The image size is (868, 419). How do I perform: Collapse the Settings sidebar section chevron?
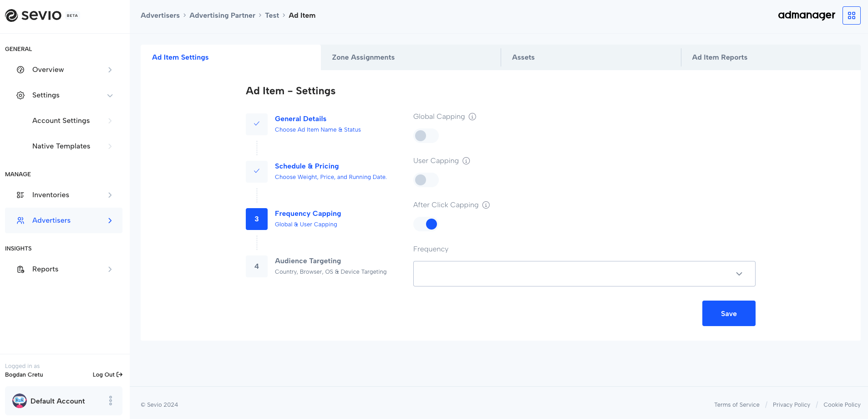110,96
